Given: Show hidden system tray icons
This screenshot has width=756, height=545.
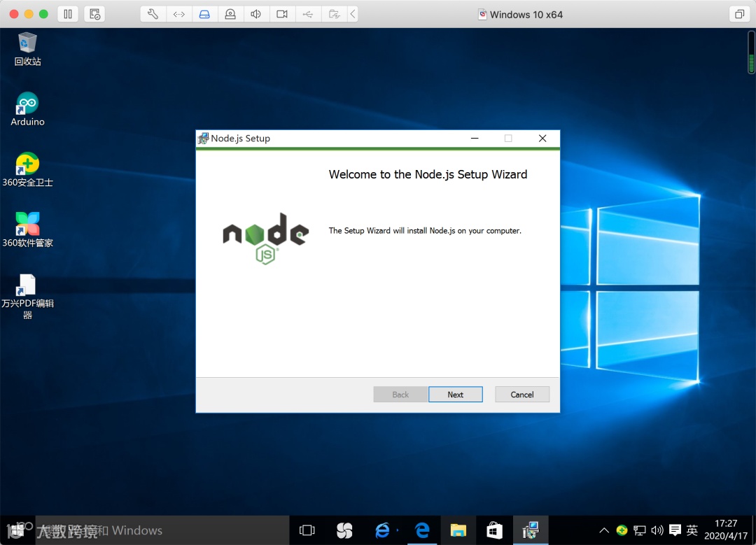Looking at the screenshot, I should click(x=603, y=530).
